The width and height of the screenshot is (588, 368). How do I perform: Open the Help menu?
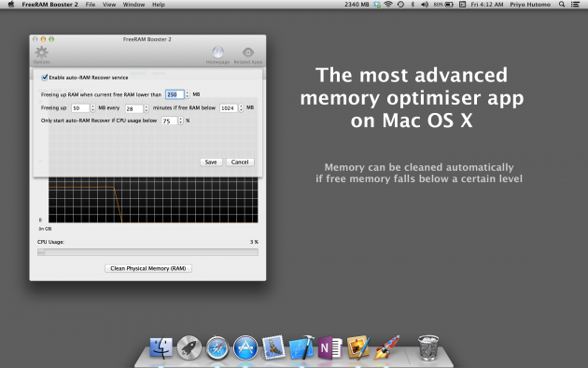pos(159,5)
